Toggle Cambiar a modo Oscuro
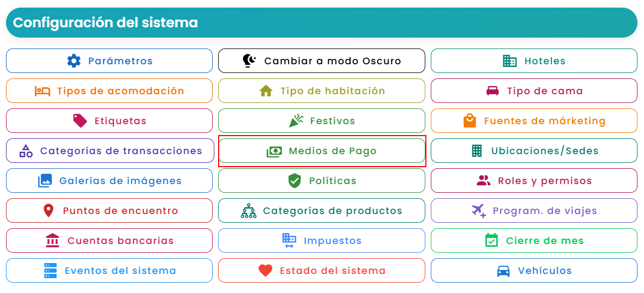The height and width of the screenshot is (293, 644). (322, 61)
